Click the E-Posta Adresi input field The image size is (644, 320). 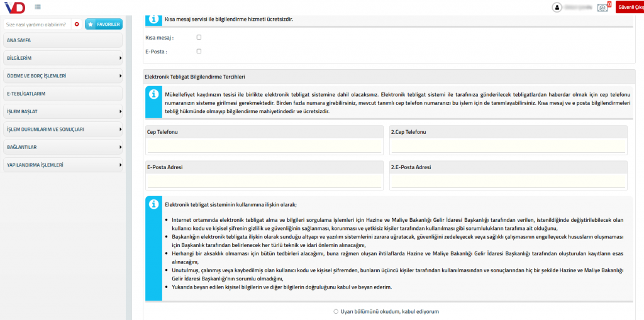tap(264, 181)
